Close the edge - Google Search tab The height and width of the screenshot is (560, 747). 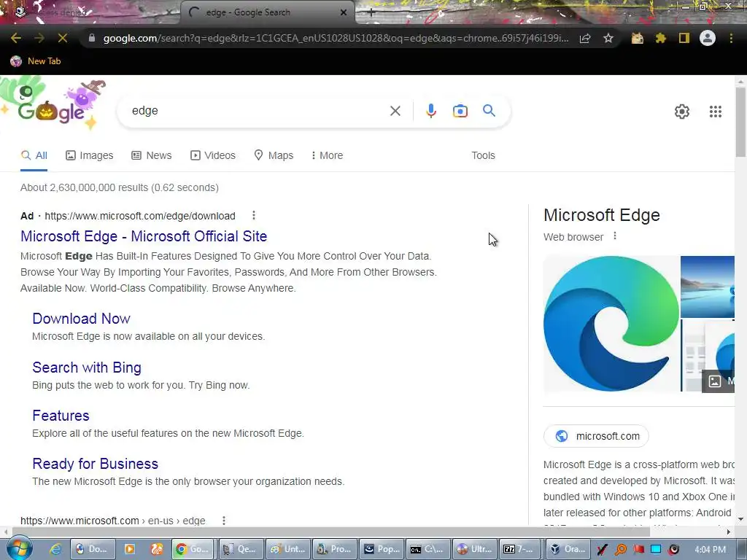[x=344, y=12]
